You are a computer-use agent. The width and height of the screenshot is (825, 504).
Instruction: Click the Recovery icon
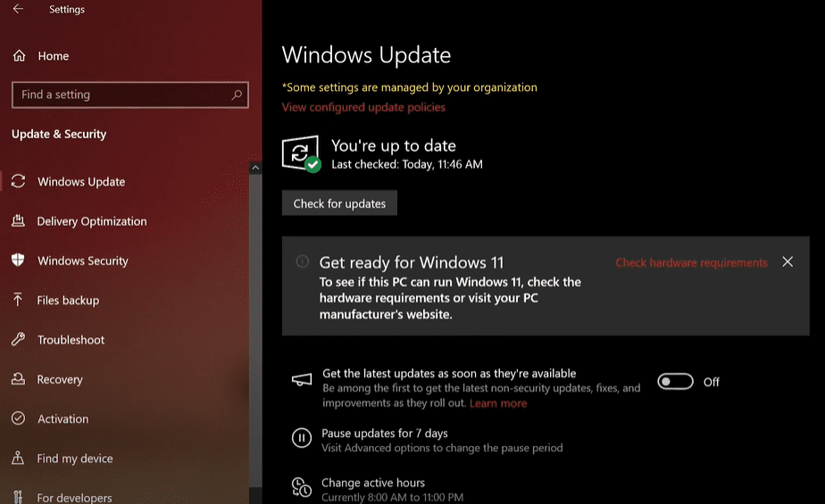[x=18, y=378]
